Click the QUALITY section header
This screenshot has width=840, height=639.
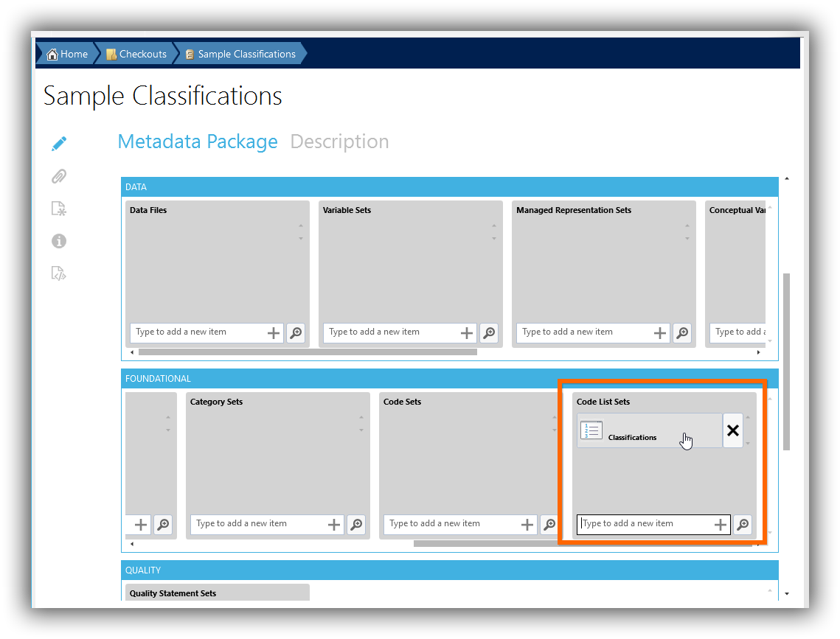(449, 570)
